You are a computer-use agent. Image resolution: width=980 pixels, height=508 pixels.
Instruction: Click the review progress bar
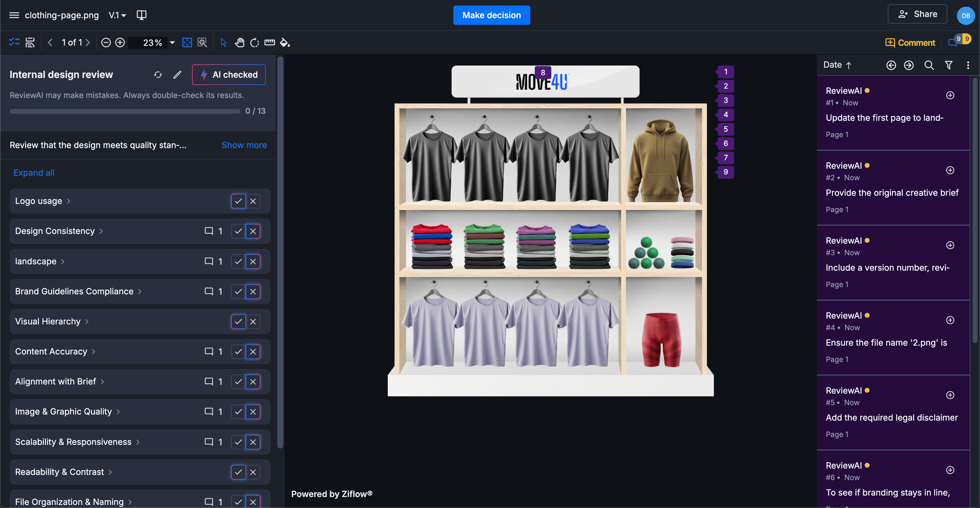click(125, 111)
